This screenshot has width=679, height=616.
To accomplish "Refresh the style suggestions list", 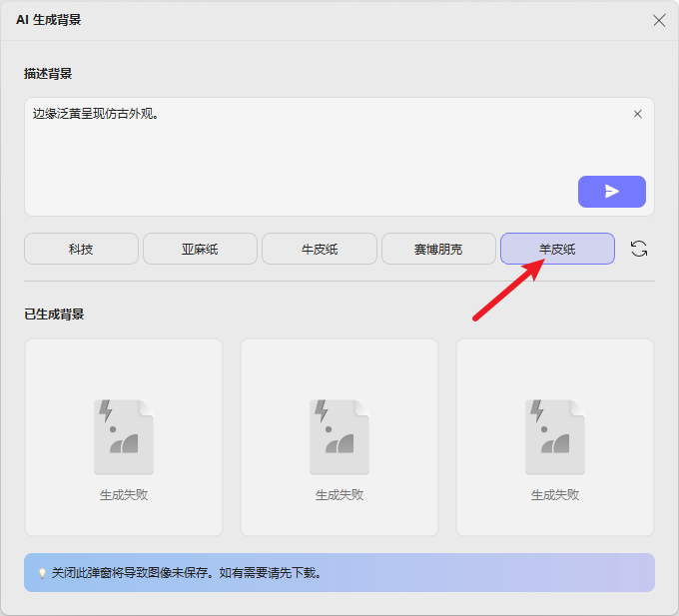I will pos(639,249).
